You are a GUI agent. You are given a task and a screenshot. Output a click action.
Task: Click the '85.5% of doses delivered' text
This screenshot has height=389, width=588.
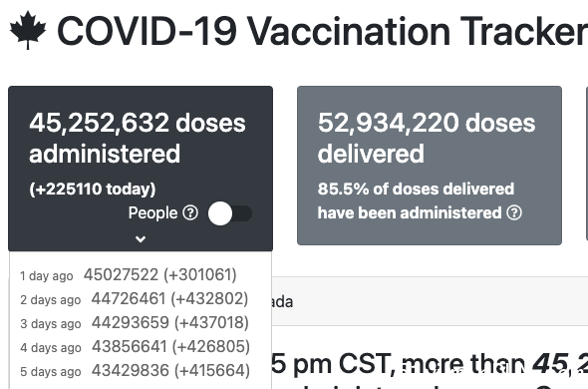(x=416, y=189)
